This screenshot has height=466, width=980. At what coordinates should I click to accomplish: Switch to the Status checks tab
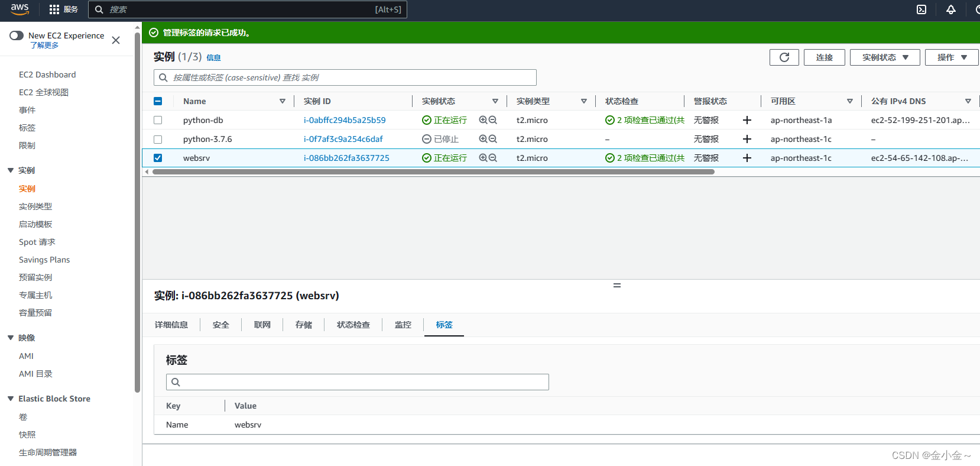(353, 325)
